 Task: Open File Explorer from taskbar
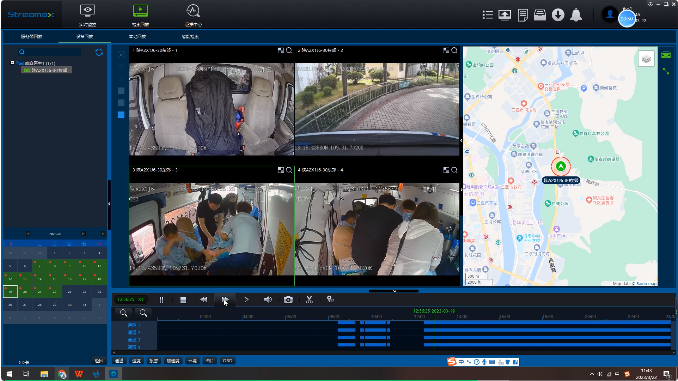tap(44, 374)
